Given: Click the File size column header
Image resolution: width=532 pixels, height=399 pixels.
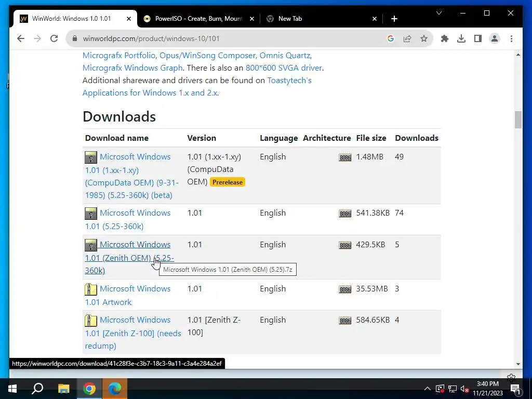Looking at the screenshot, I should (371, 138).
